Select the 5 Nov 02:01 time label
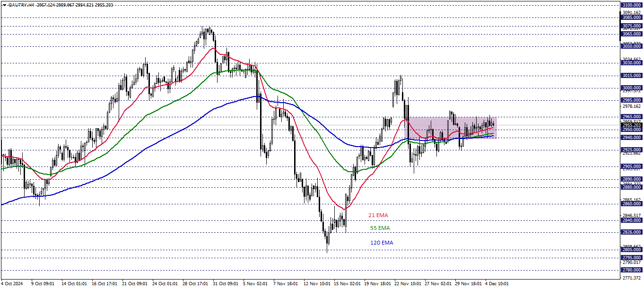This screenshot has width=644, height=289. tap(255, 284)
